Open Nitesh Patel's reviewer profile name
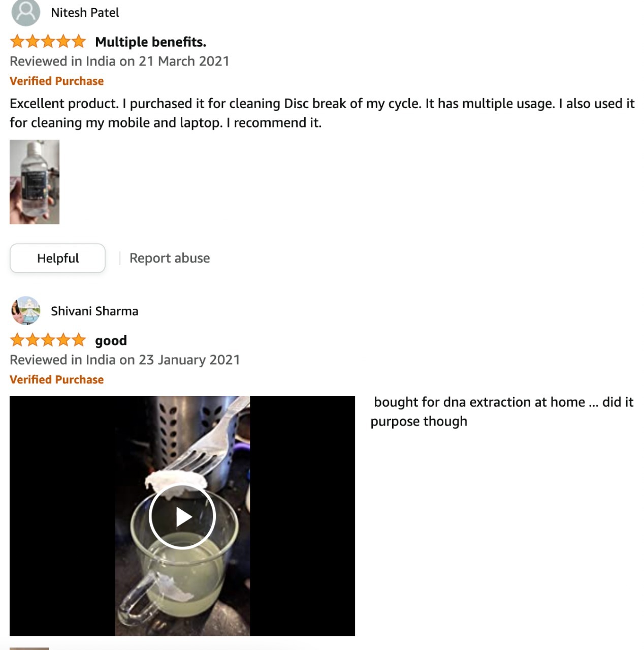The image size is (644, 650). point(85,13)
